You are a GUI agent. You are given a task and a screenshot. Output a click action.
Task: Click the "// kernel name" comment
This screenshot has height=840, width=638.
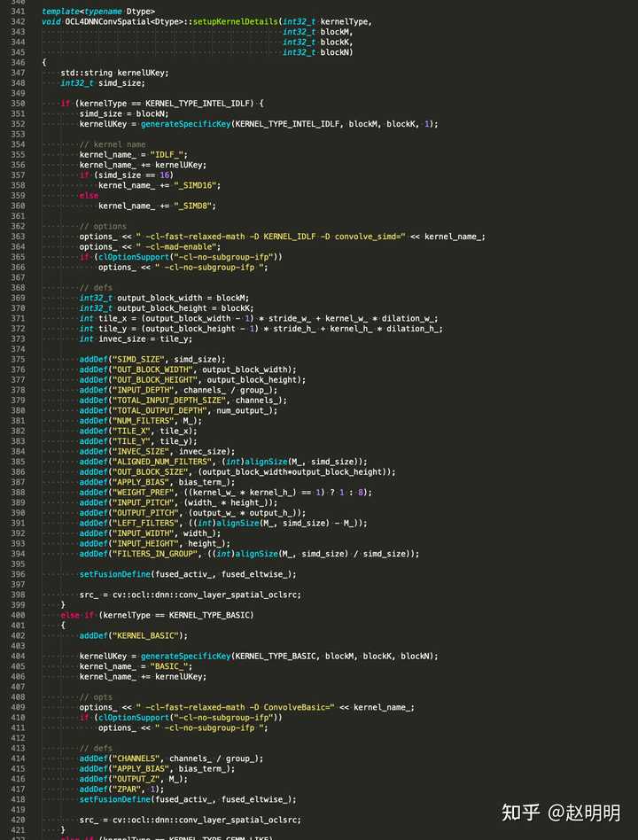coord(113,144)
